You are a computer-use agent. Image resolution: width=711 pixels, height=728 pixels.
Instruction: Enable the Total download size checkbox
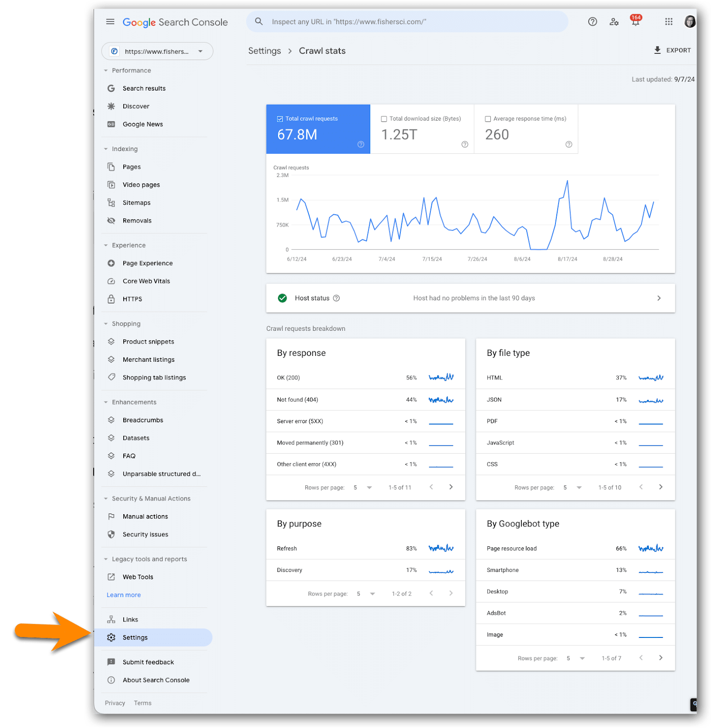click(x=384, y=119)
